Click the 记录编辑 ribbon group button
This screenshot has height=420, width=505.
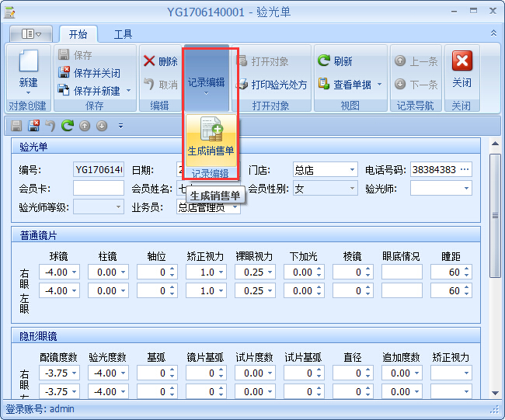(x=206, y=82)
